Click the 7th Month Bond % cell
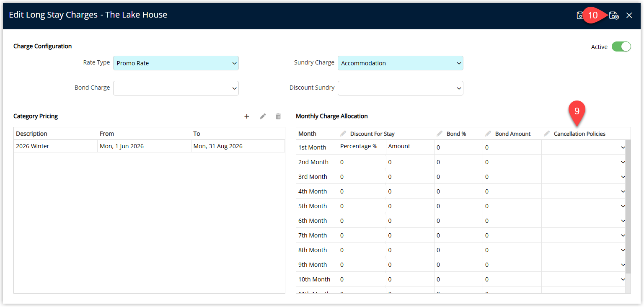Image resolution: width=644 pixels, height=307 pixels. (458, 235)
